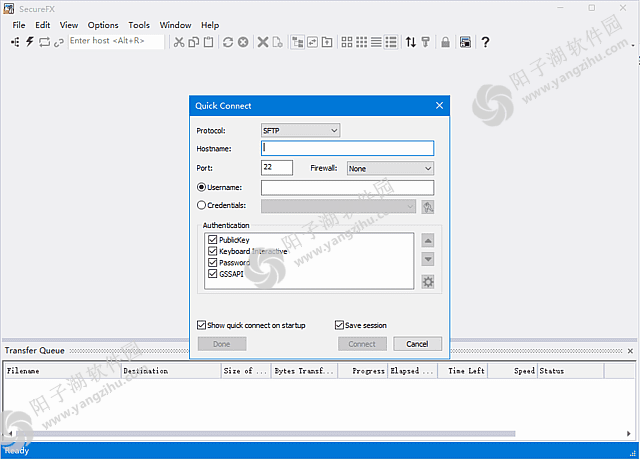Click the Username text field
The image size is (640, 460).
347,188
